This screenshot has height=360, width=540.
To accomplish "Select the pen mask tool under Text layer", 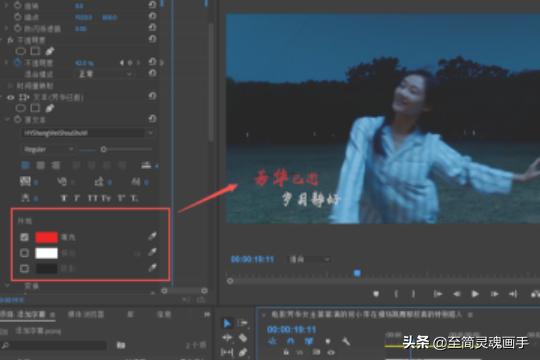I will click(50, 109).
